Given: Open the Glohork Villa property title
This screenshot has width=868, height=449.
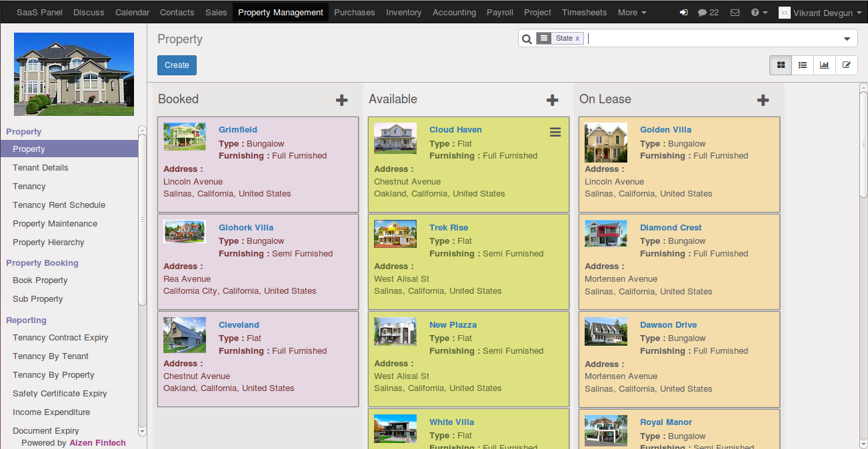Looking at the screenshot, I should click(246, 228).
